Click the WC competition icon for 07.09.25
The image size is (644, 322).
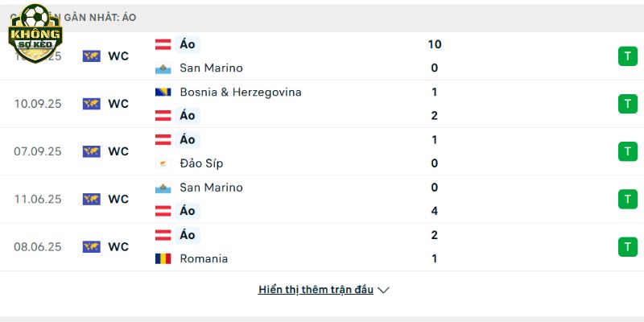click(92, 151)
